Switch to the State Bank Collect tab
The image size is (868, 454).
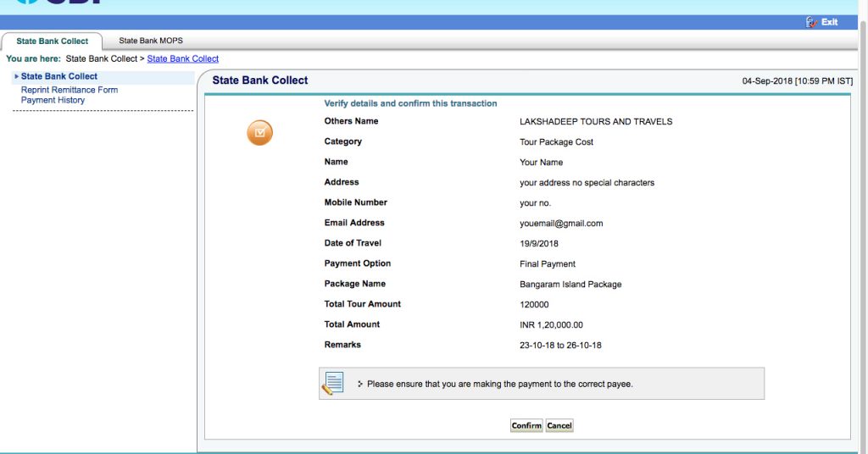52,41
